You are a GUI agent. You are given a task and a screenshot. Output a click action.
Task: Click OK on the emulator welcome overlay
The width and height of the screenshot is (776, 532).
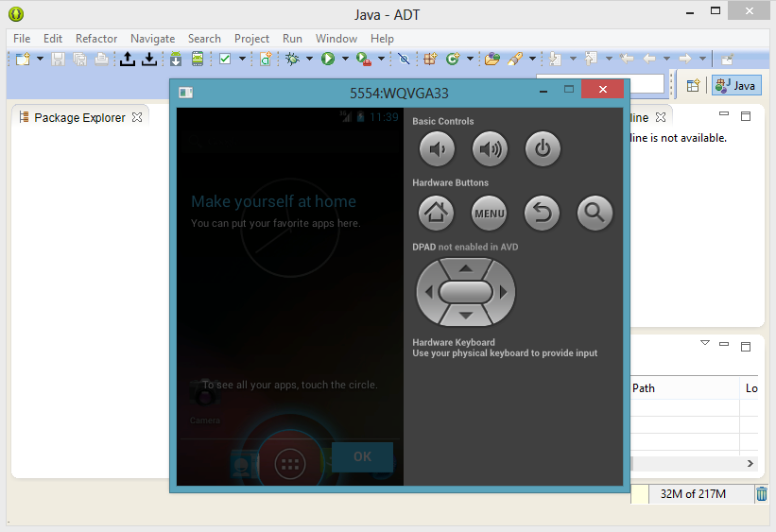(x=362, y=456)
